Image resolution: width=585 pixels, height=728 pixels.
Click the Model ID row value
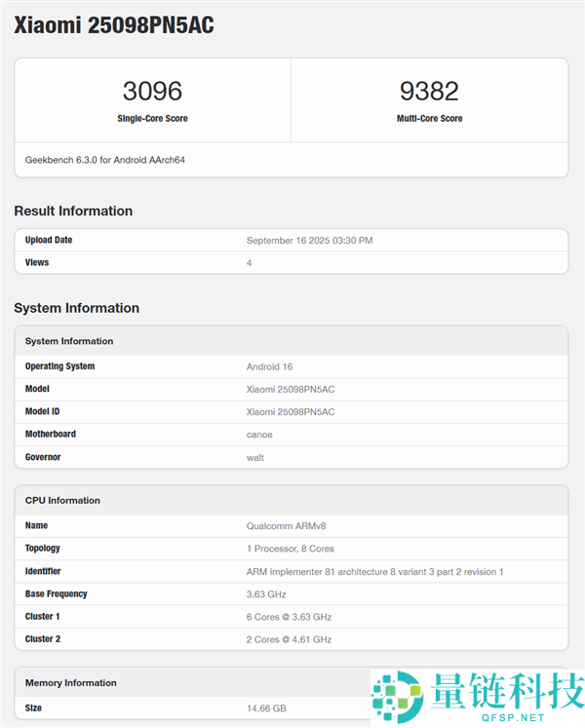[x=291, y=412]
